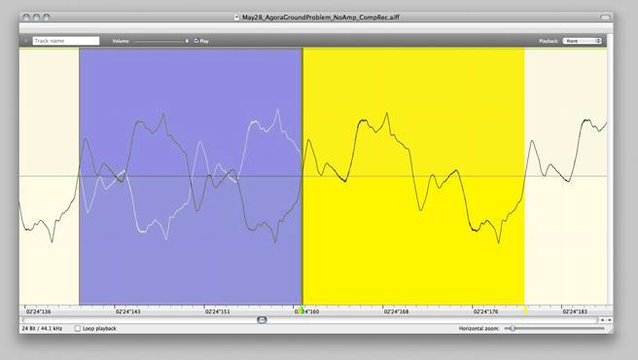The width and height of the screenshot is (638, 360).
Task: Click the scroll right arrow icon
Action: pos(610,320)
